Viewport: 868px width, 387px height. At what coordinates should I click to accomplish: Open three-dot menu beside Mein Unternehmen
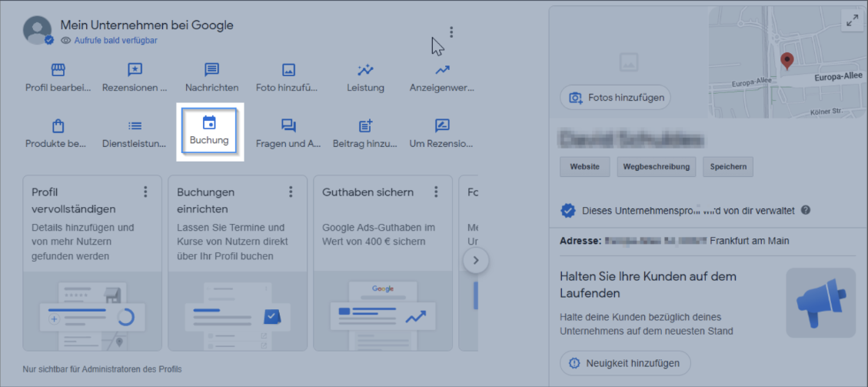click(x=452, y=32)
